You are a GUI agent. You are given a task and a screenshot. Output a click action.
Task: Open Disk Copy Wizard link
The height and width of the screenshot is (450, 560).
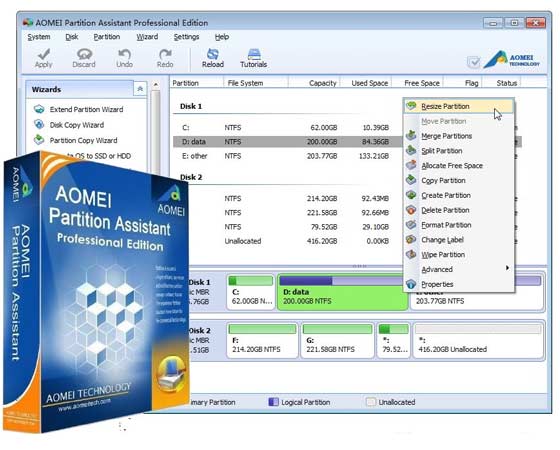77,125
